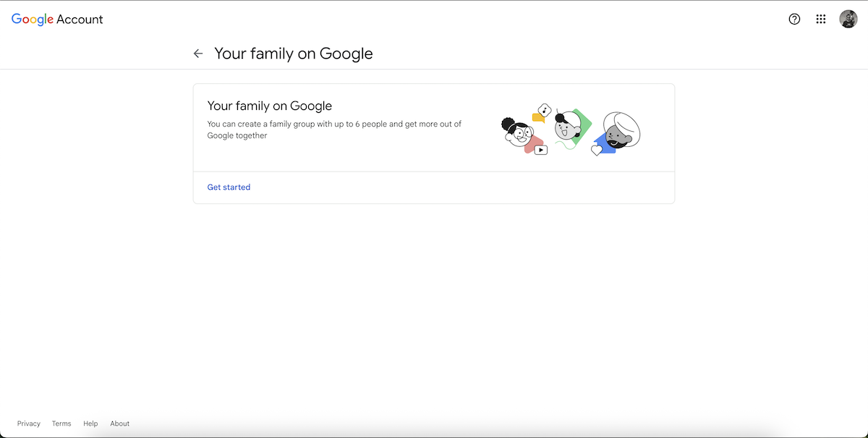Screen dimensions: 868x438
Task: Open the About footer link
Action: click(120, 424)
